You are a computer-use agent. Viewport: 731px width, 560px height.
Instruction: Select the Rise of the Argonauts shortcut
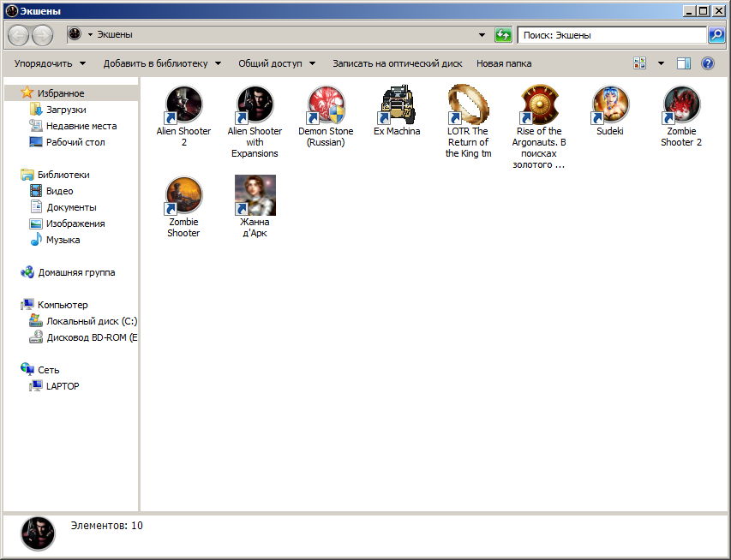coord(539,128)
